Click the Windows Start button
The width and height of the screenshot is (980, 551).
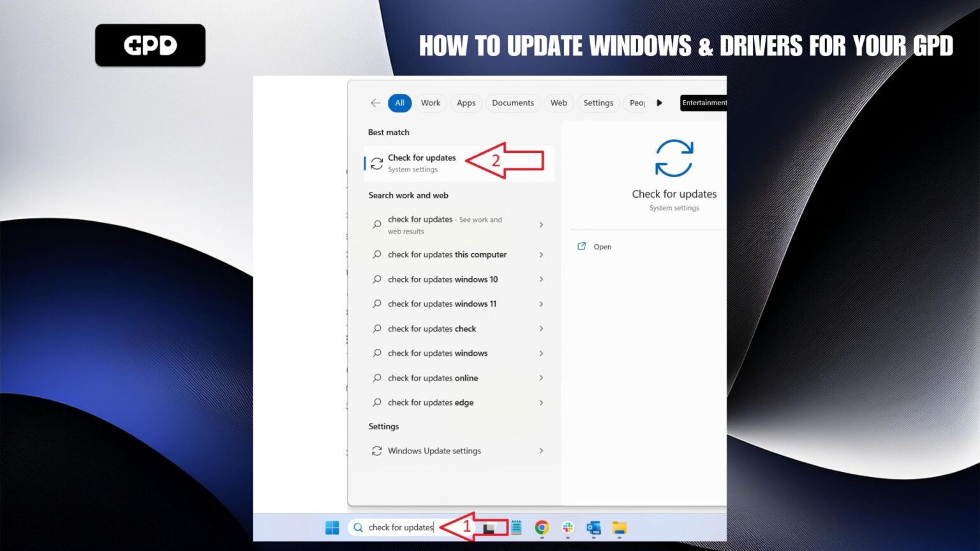click(332, 528)
